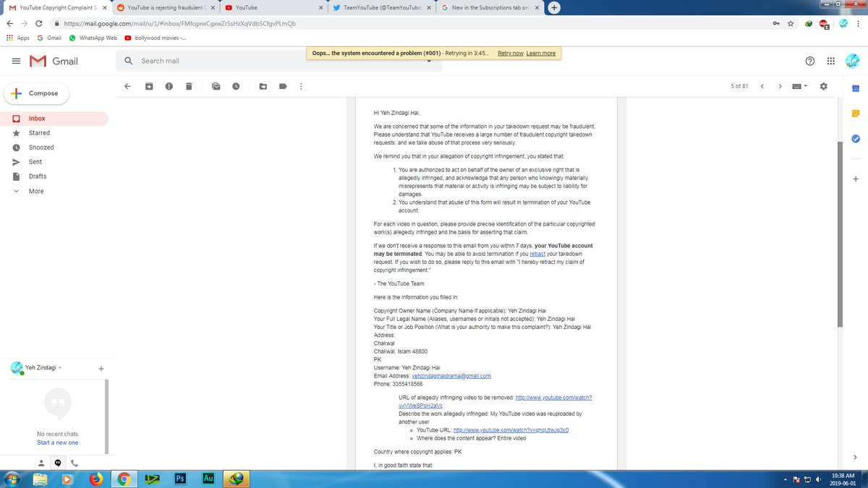Bookmark this page with the star icon
868x488 pixels.
tap(791, 23)
